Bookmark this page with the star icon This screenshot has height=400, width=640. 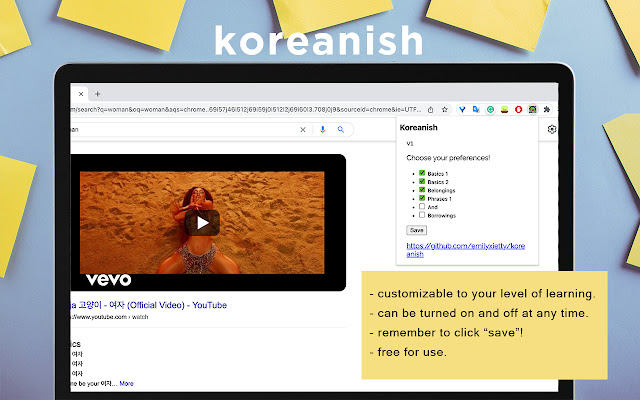coord(445,109)
